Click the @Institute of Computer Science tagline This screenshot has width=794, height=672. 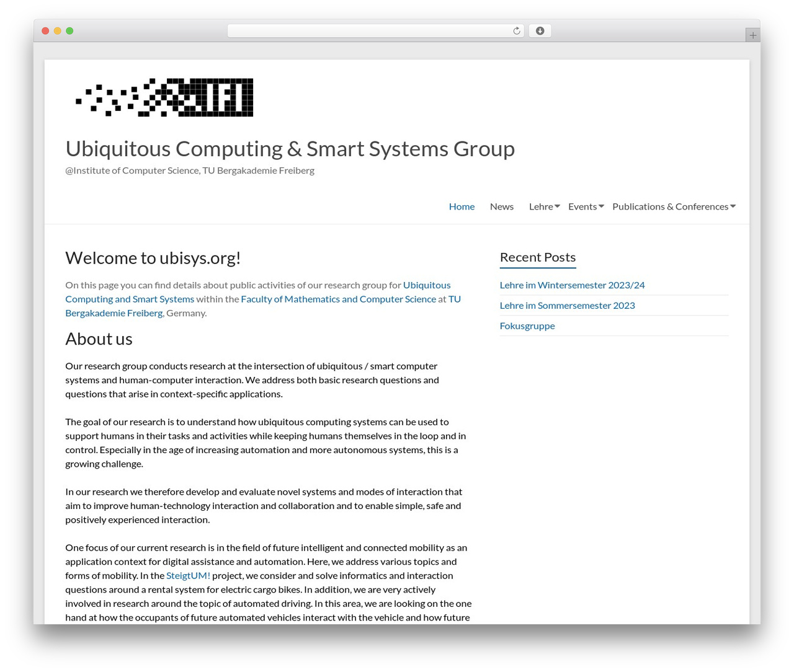point(190,170)
